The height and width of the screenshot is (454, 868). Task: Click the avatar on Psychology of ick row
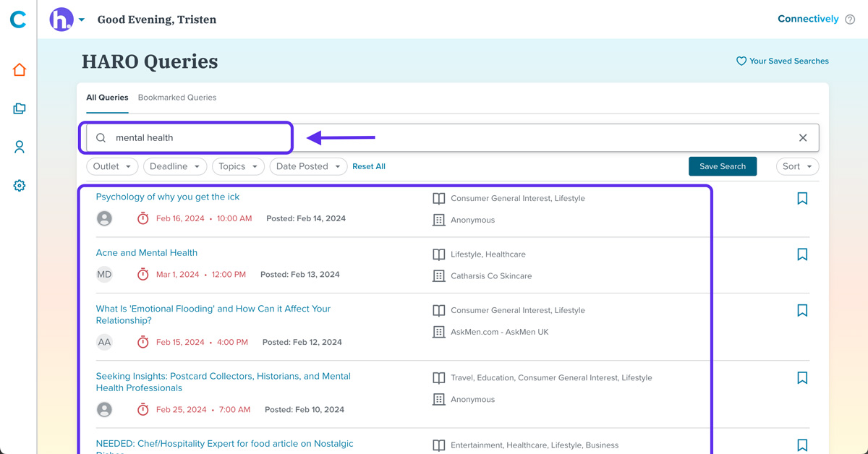click(105, 218)
